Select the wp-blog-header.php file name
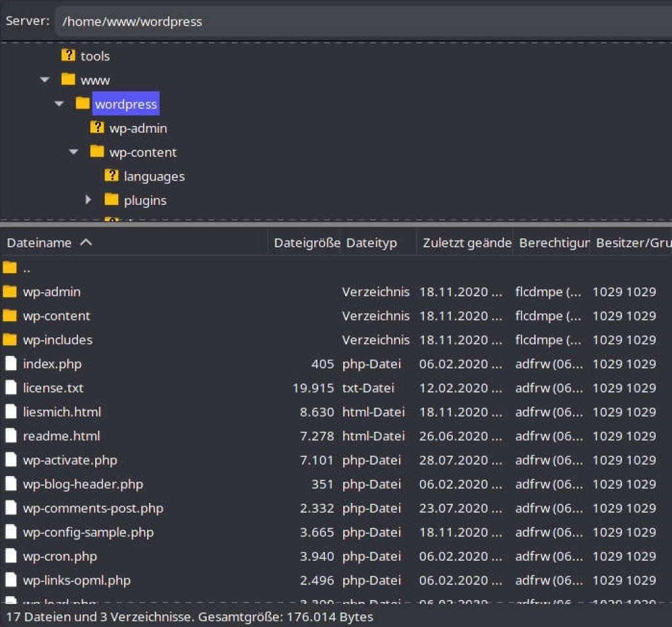This screenshot has width=672, height=627. pyautogui.click(x=83, y=484)
